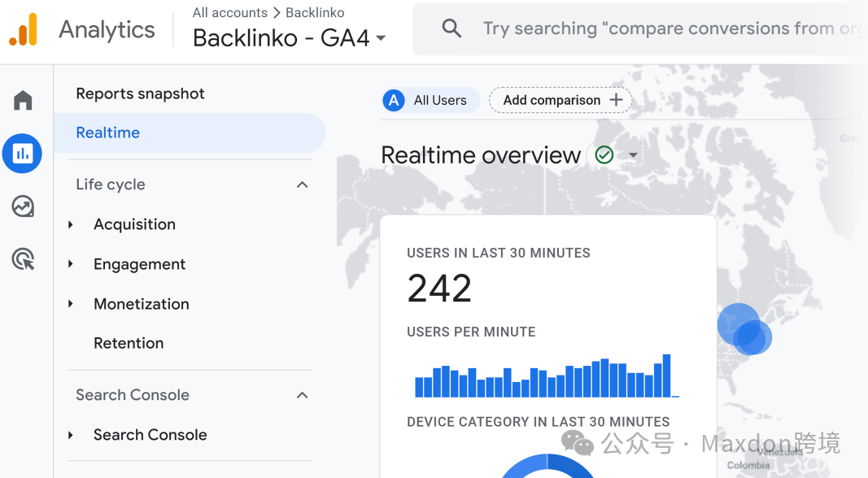Open dropdown arrow beside Realtime overview
The image size is (868, 478).
(x=633, y=155)
